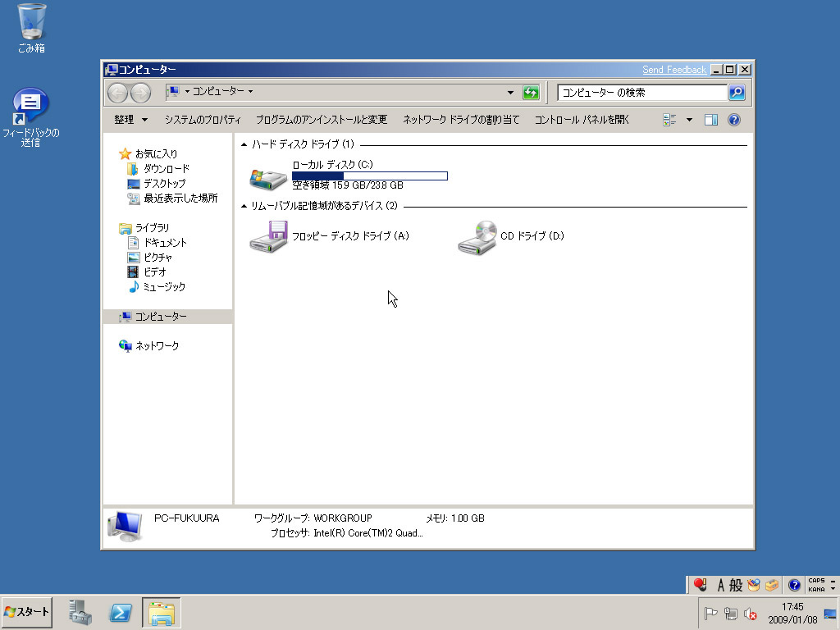Collapse Removable Storage Devices group

click(244, 206)
